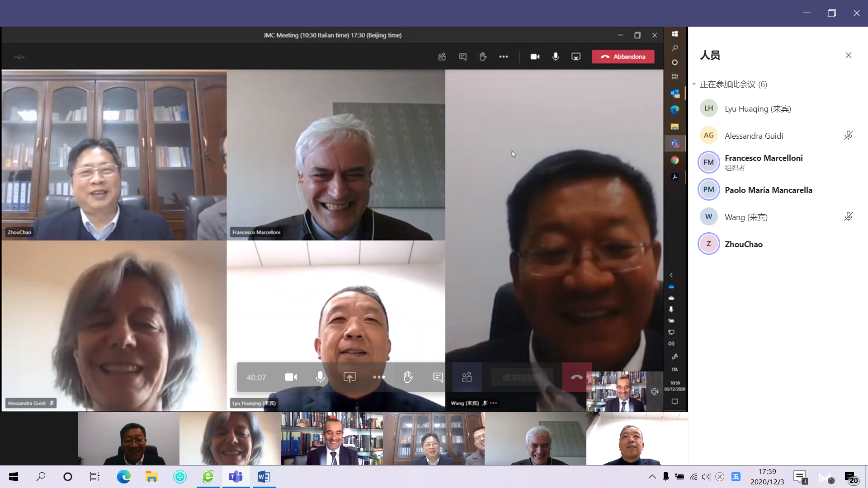
Task: Toggle camera in floating meeting toolbar
Action: coord(291,377)
